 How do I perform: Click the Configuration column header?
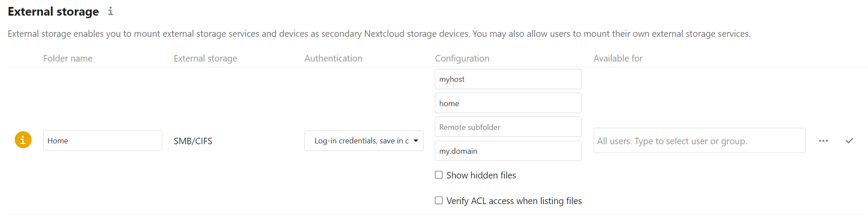[462, 58]
